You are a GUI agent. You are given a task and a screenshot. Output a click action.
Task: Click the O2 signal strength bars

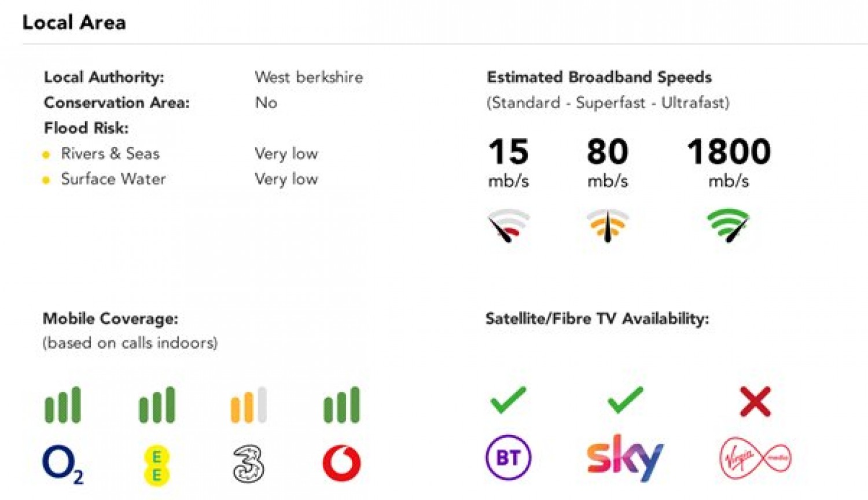pos(63,405)
